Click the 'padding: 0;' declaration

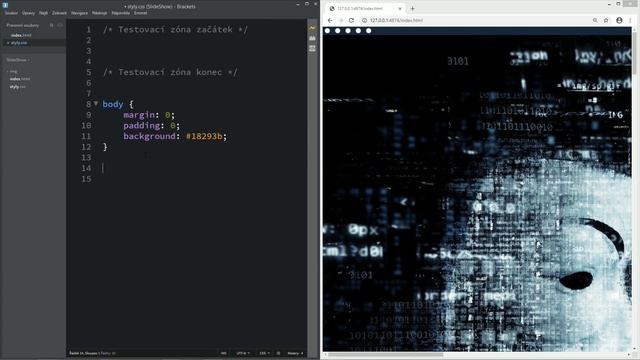[151, 125]
